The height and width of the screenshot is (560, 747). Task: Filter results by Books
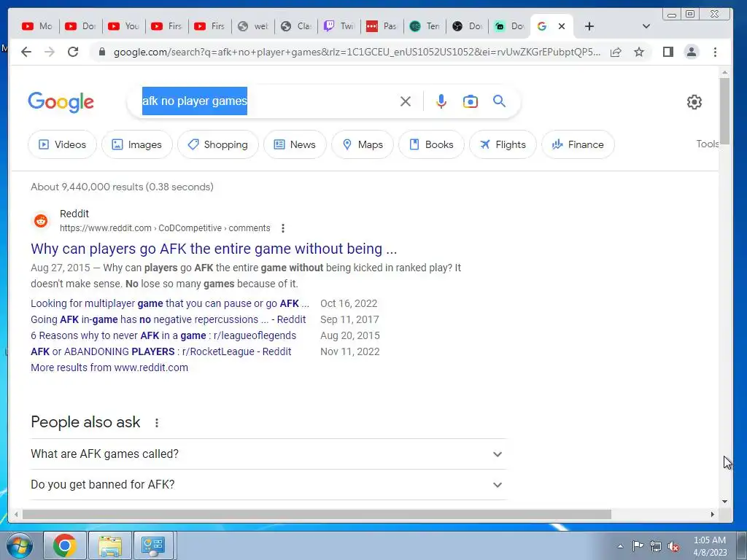click(431, 144)
